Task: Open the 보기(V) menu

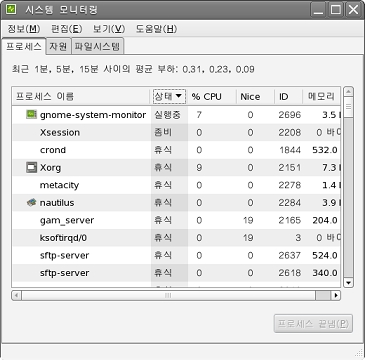Action: [x=109, y=29]
